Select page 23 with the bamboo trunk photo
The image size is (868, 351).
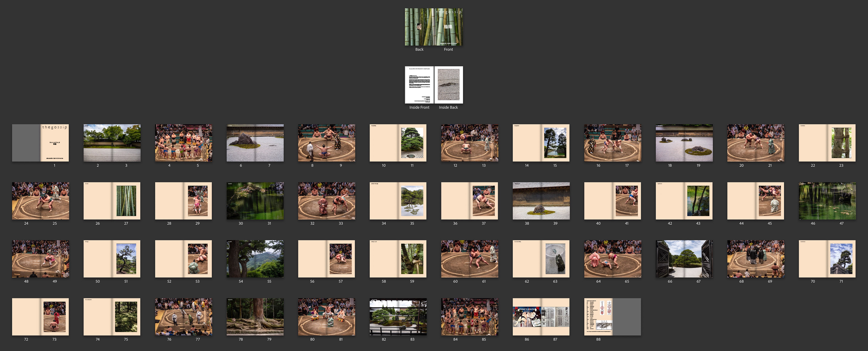tap(841, 143)
